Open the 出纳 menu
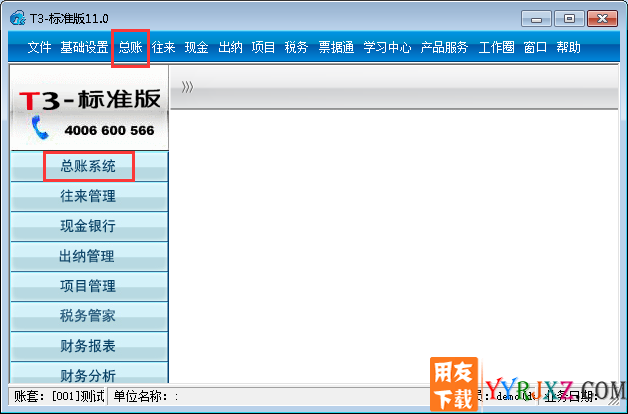628x414 pixels. click(x=230, y=48)
